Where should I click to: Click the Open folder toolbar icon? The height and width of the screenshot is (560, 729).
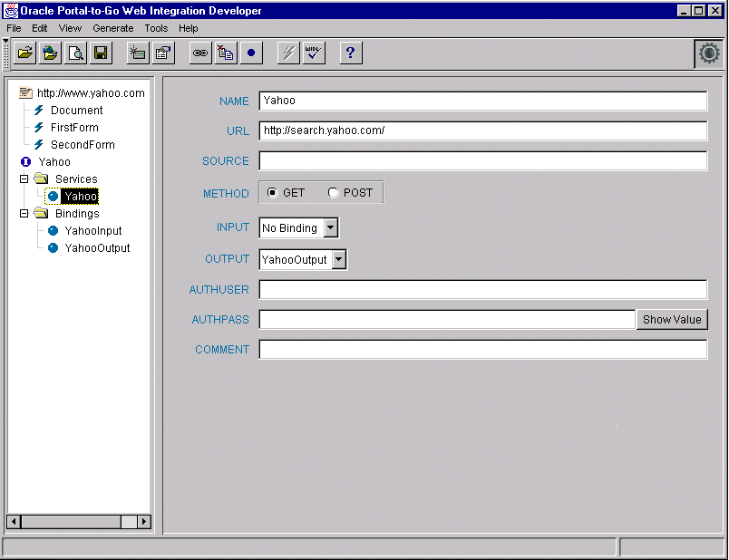click(x=25, y=53)
